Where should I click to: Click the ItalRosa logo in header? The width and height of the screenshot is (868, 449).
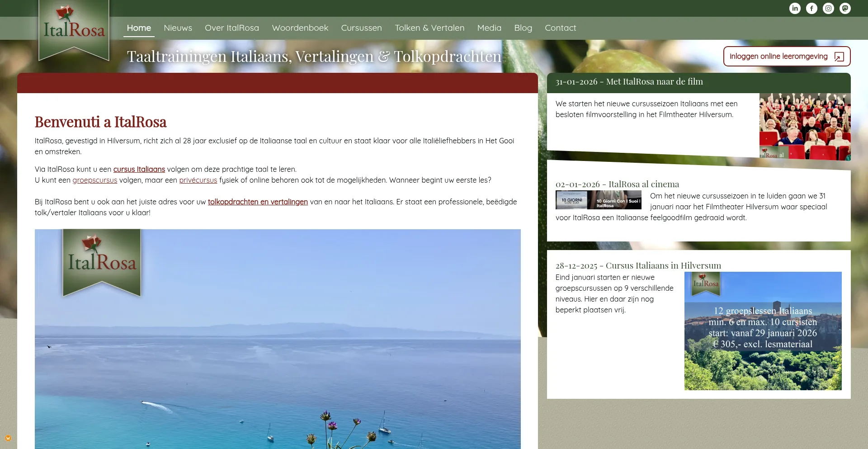coord(74,30)
